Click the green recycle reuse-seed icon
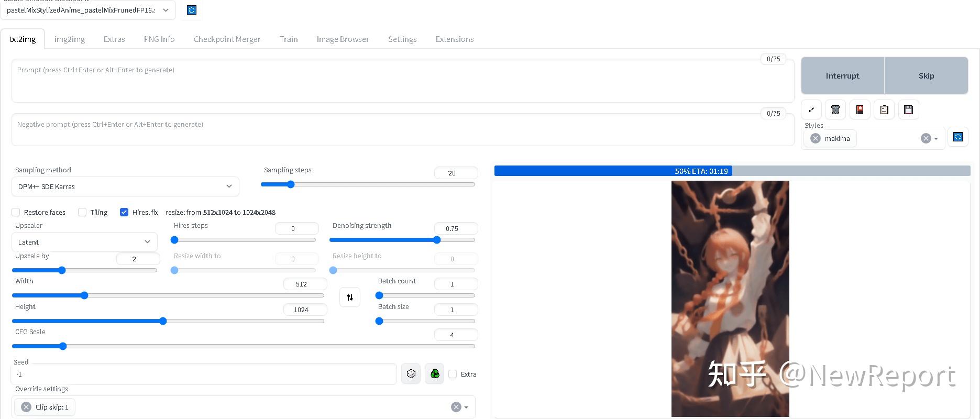The image size is (980, 419). [x=435, y=374]
